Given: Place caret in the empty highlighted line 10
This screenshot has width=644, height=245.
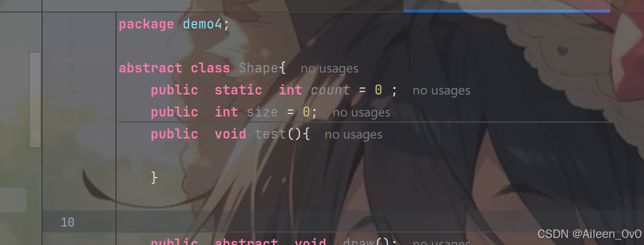Looking at the screenshot, I should (x=379, y=221).
